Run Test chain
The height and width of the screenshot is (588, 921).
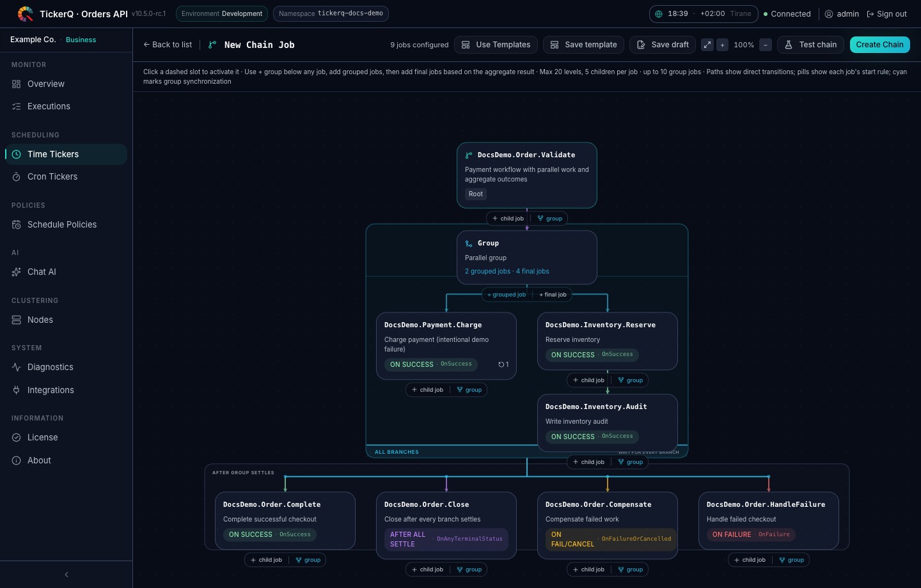(x=810, y=45)
